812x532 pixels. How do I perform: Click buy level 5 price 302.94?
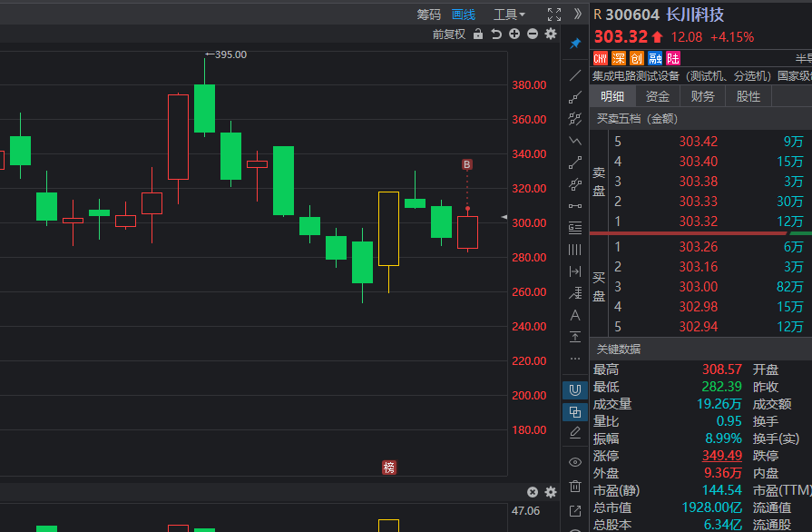click(698, 326)
